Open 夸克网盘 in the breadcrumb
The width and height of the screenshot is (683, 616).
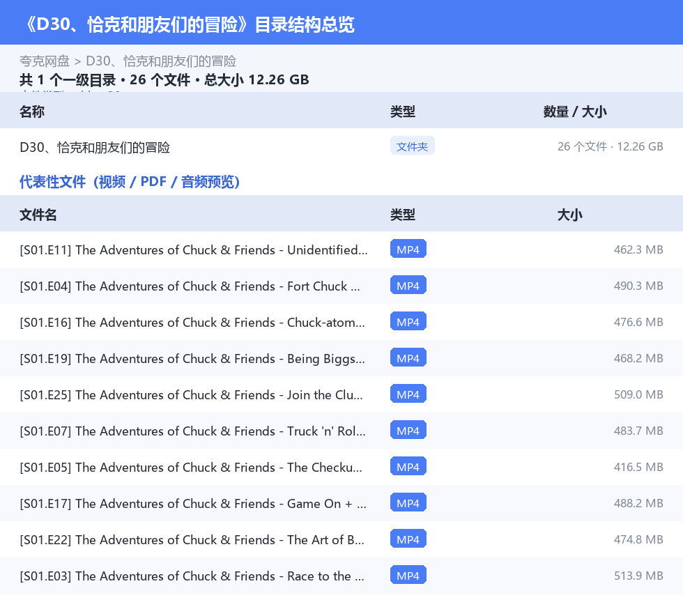tap(45, 61)
